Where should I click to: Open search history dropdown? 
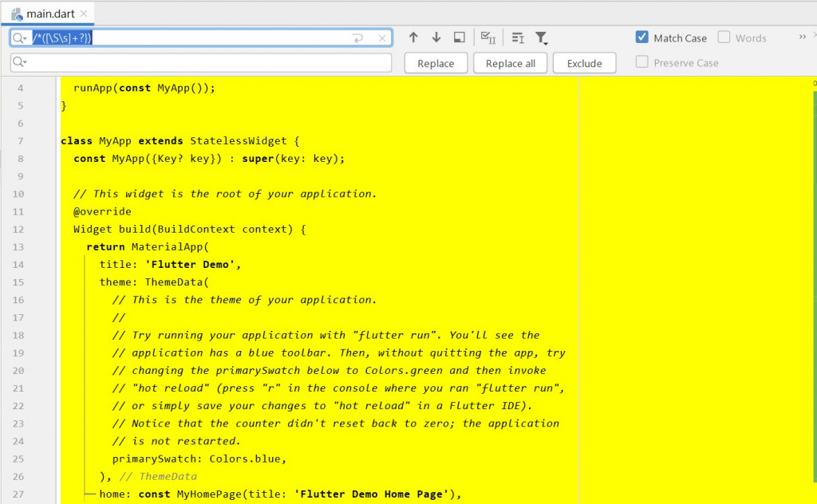click(x=19, y=38)
